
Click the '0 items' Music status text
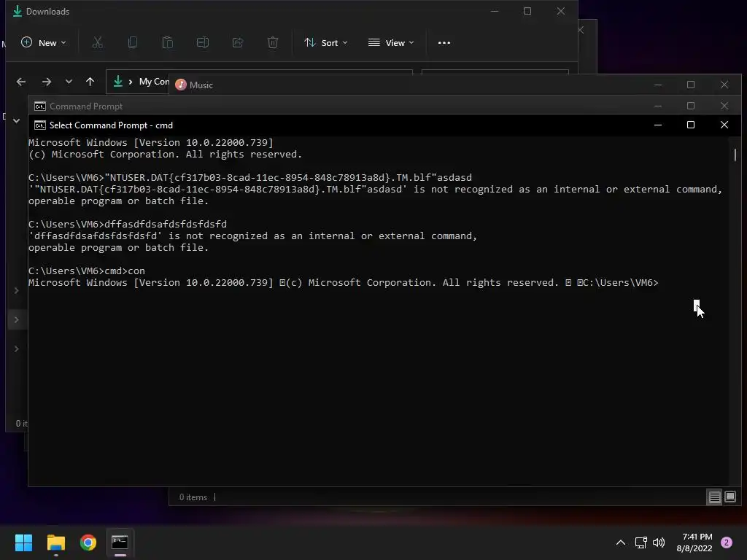tap(193, 497)
